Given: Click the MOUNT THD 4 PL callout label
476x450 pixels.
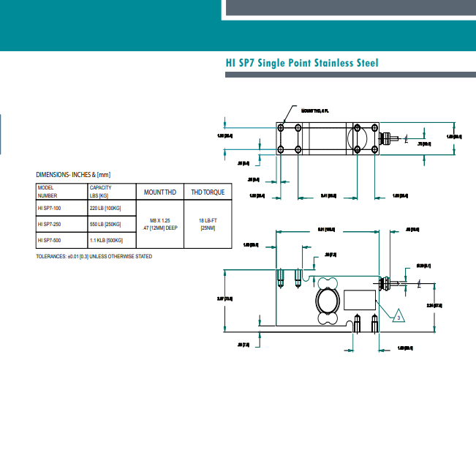Looking at the screenshot, I should 316,110.
